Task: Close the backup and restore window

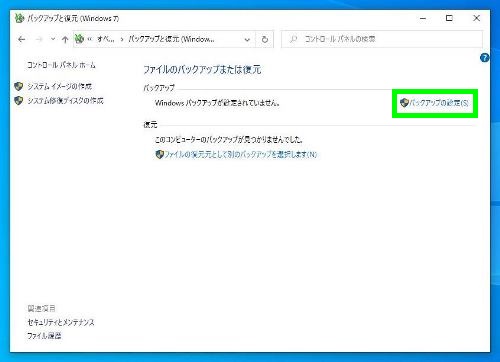Action: tap(477, 18)
